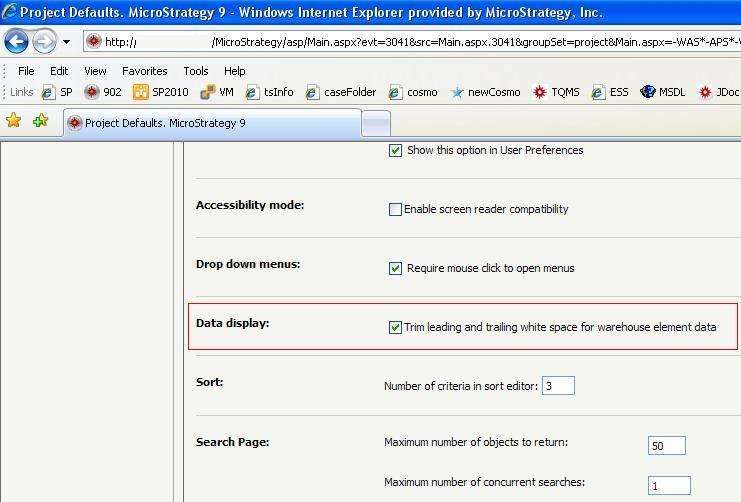Open the newCosmo bookmark
741x502 pixels.
tap(486, 92)
